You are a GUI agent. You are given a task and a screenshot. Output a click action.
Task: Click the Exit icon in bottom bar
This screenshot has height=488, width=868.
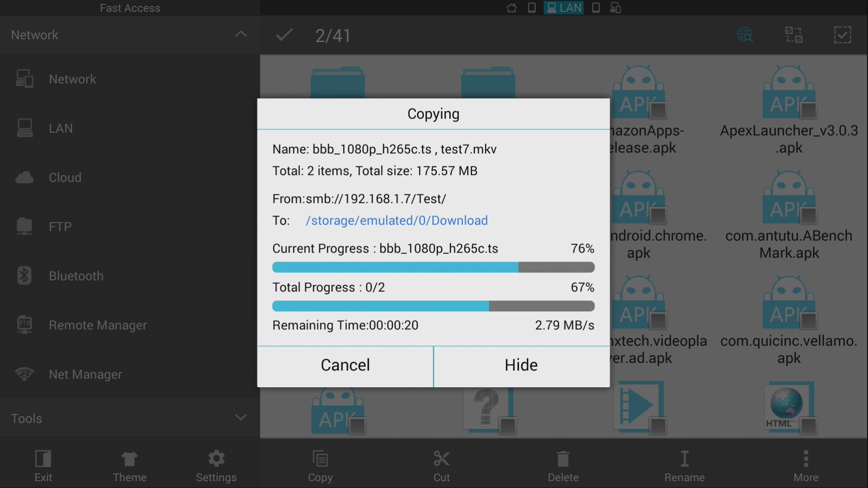43,459
